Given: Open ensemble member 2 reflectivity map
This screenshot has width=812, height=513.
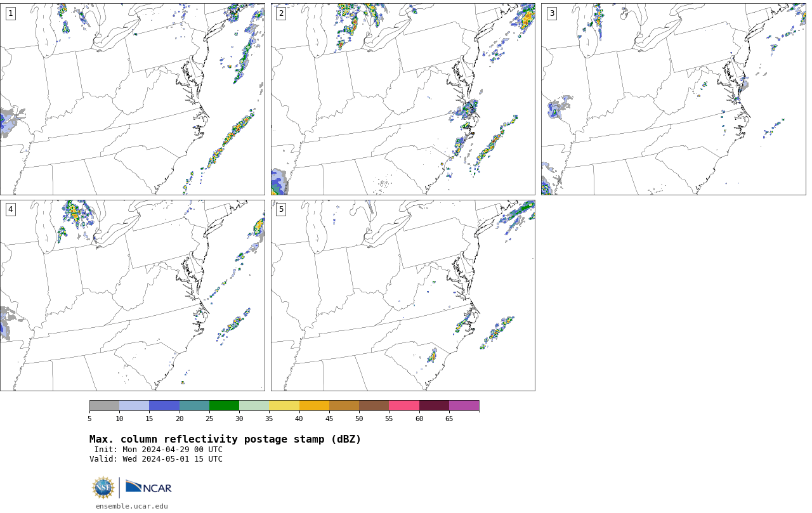Looking at the screenshot, I should 403,99.
